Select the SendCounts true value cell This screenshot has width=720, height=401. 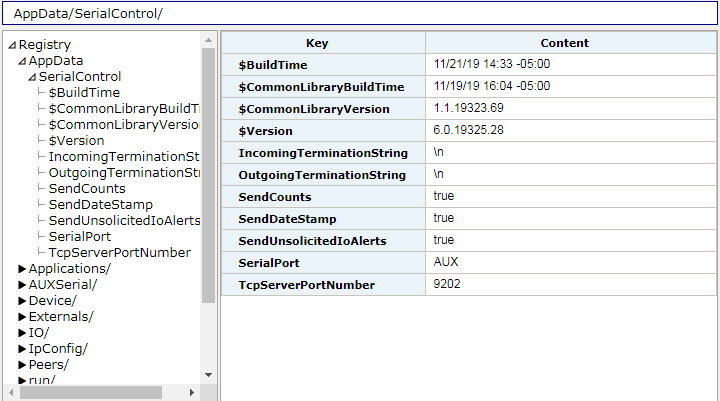(x=571, y=196)
